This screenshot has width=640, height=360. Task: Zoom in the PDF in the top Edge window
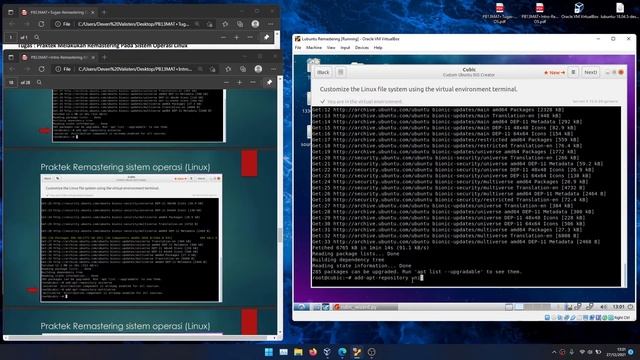coord(236,37)
